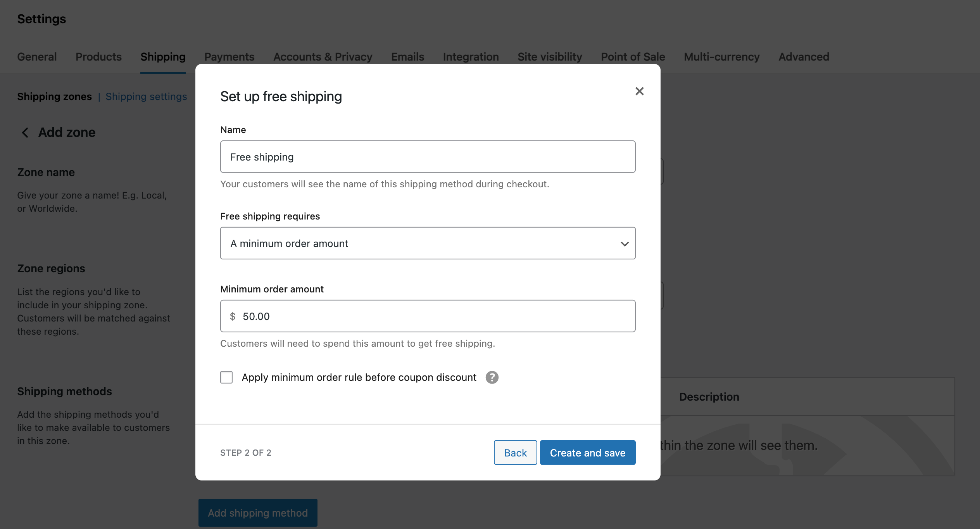This screenshot has width=980, height=529.
Task: Switch to the Emails tab
Action: pyautogui.click(x=407, y=57)
